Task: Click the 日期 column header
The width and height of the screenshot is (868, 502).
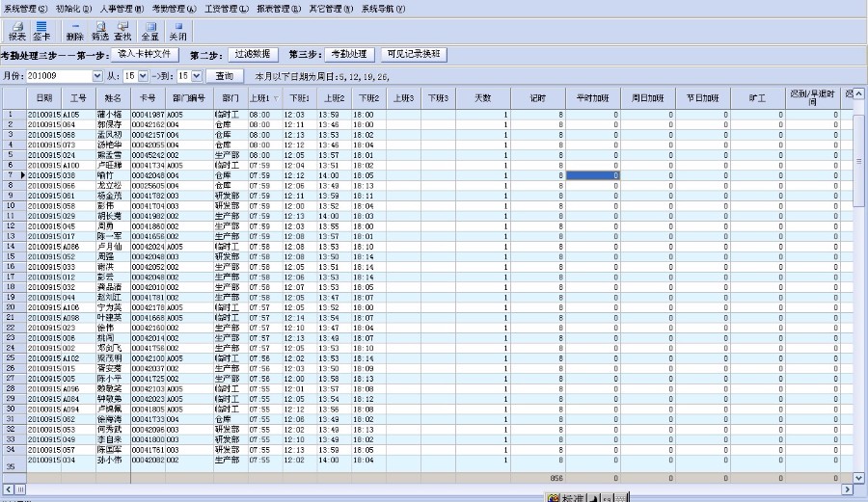Action: point(44,98)
